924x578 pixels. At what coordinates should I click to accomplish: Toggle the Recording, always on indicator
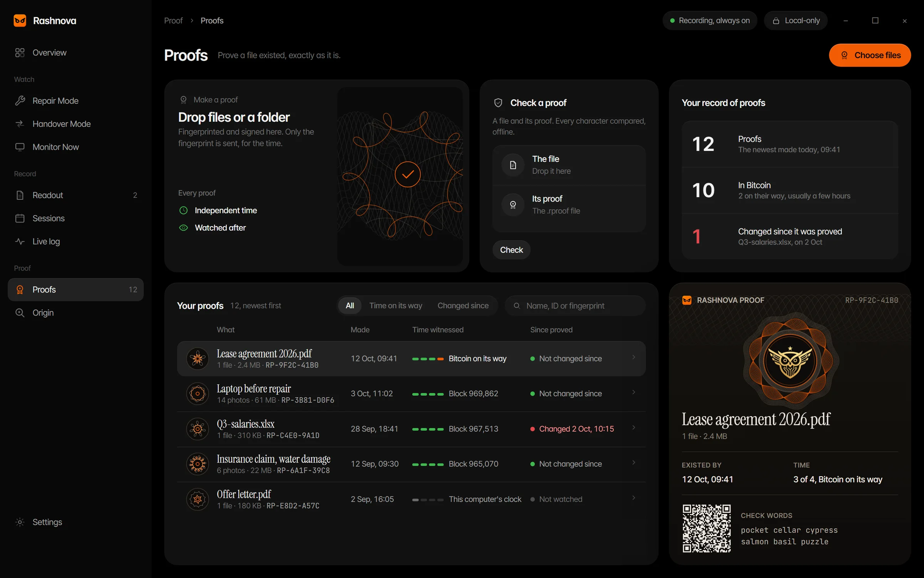click(x=710, y=20)
